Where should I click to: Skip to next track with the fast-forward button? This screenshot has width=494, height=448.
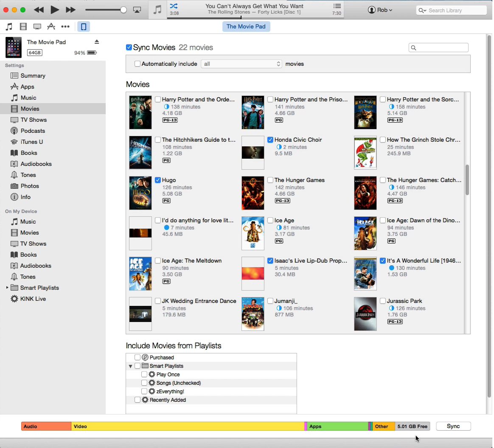click(x=70, y=10)
